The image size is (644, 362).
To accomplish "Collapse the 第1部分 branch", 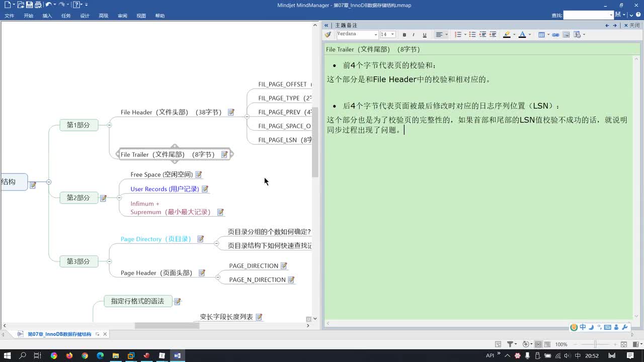I will tap(109, 125).
